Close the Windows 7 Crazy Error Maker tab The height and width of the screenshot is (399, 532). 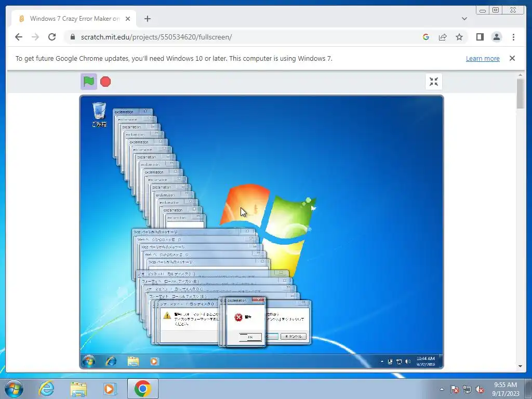pyautogui.click(x=128, y=19)
